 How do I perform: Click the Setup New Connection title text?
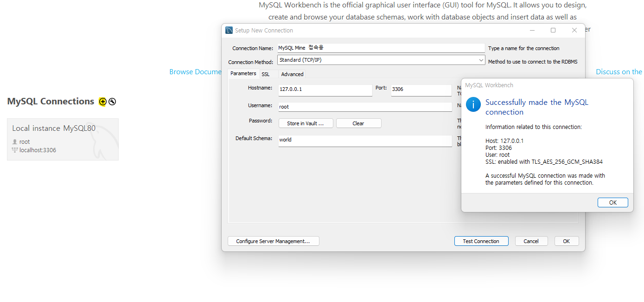[x=264, y=31]
